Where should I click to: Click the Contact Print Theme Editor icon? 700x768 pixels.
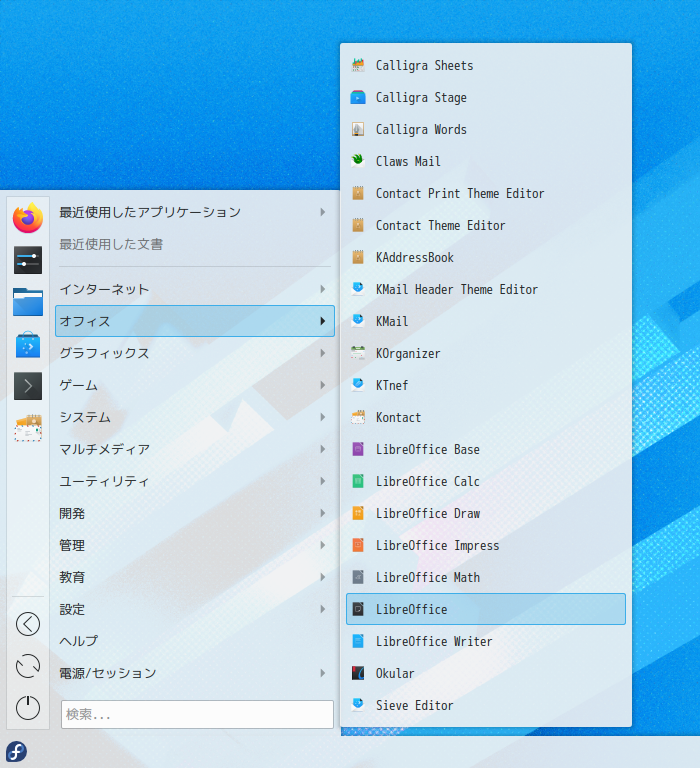[358, 193]
